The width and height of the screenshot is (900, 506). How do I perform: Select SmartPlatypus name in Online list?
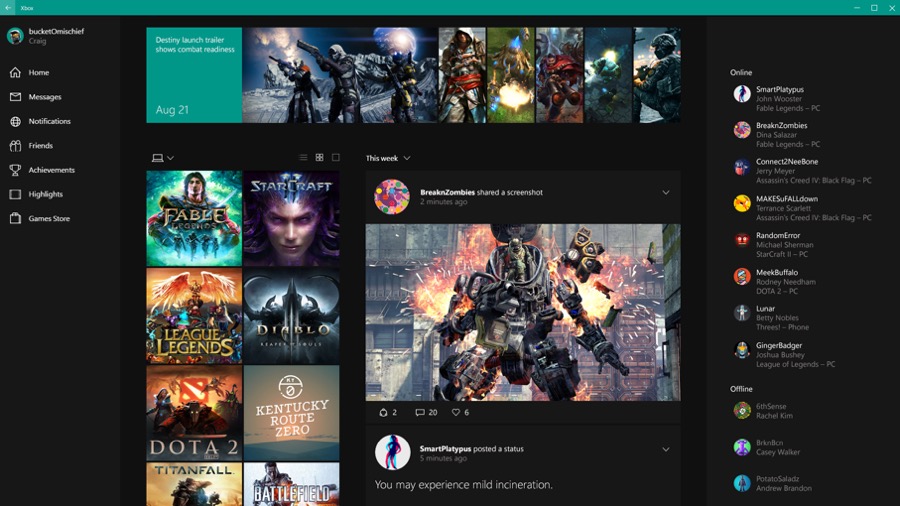pyautogui.click(x=779, y=89)
